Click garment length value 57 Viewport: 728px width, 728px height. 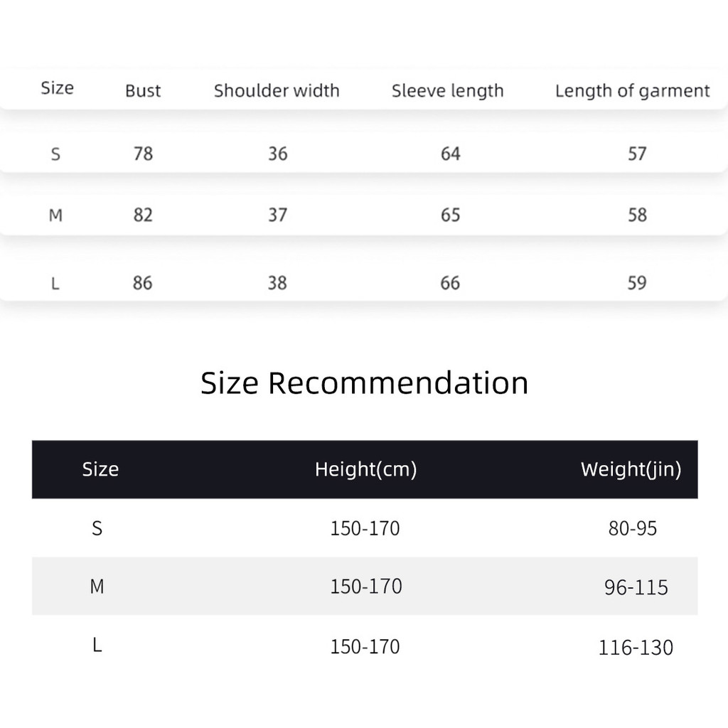pos(637,154)
